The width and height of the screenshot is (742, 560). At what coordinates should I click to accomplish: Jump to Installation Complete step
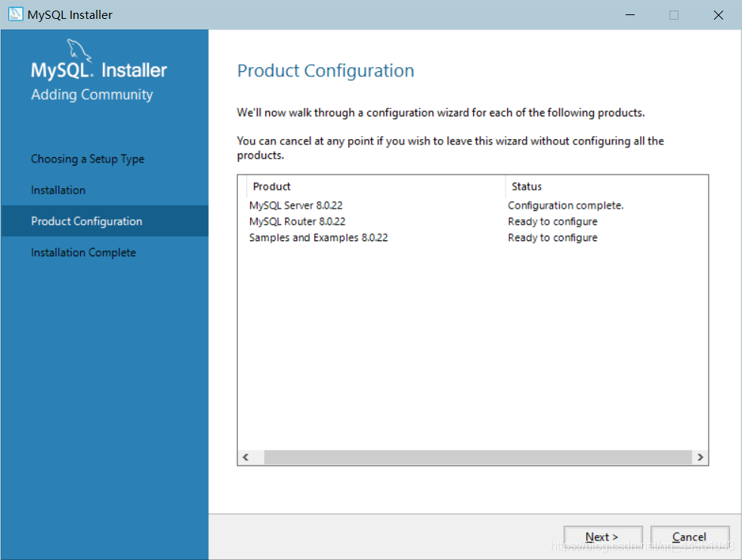(x=83, y=252)
